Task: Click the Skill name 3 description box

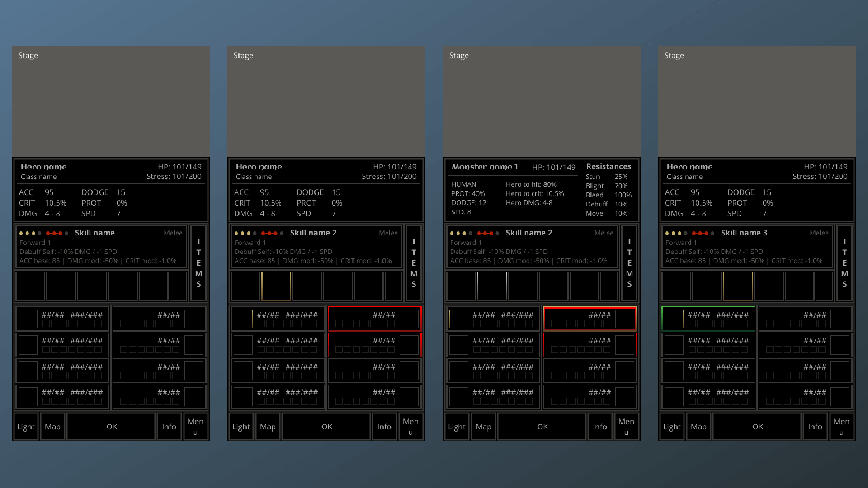Action: coord(747,247)
